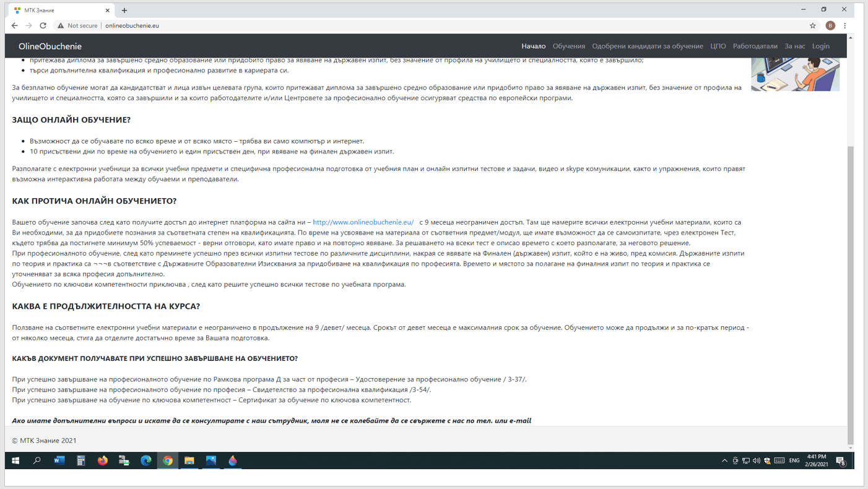Screen dimensions: 868x489
Task: Close the МТК Знание tab
Action: pyautogui.click(x=107, y=11)
